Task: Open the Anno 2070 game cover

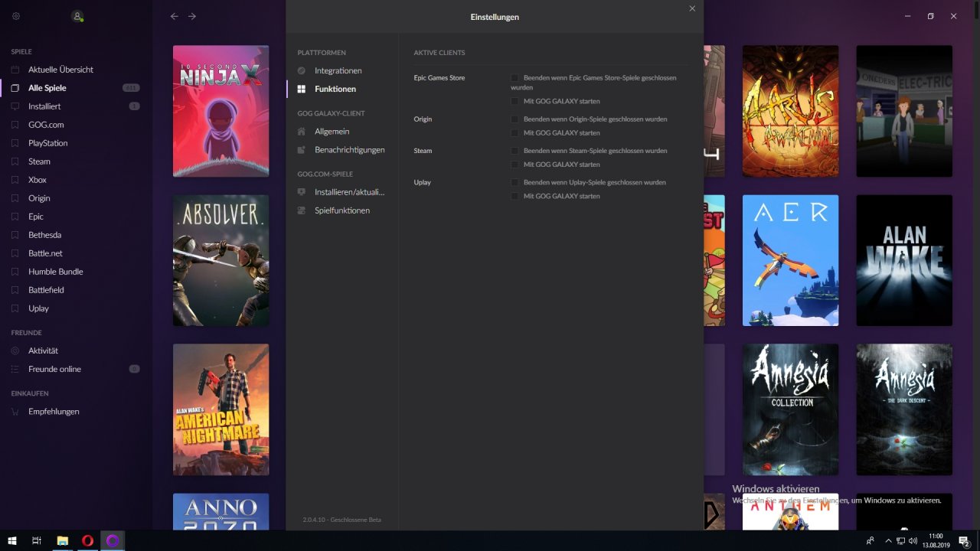Action: 220,511
